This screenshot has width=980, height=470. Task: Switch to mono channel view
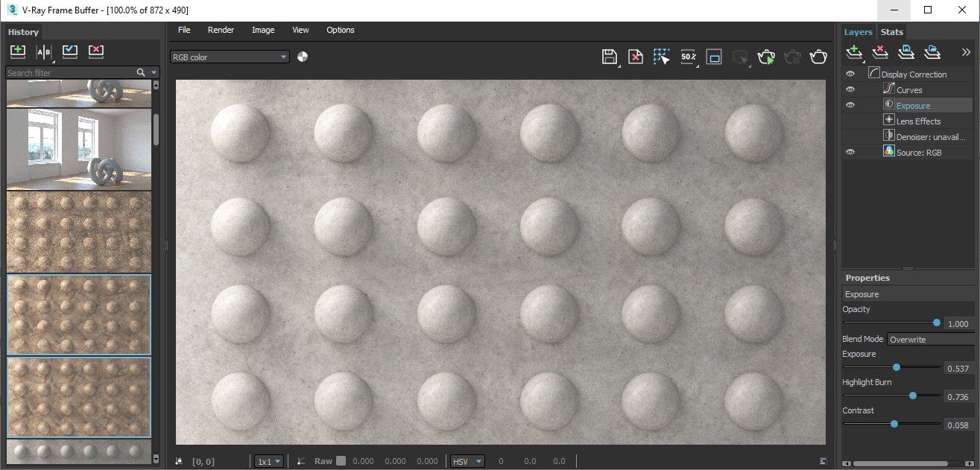point(303,57)
